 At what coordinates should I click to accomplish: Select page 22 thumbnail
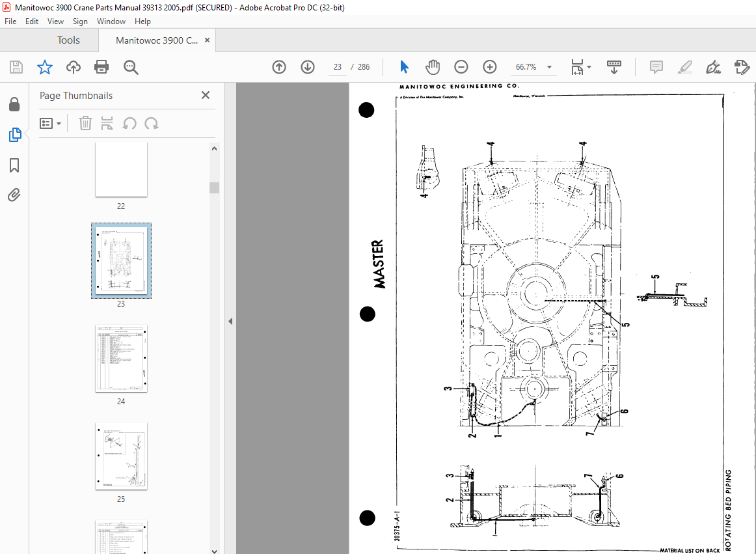click(121, 169)
